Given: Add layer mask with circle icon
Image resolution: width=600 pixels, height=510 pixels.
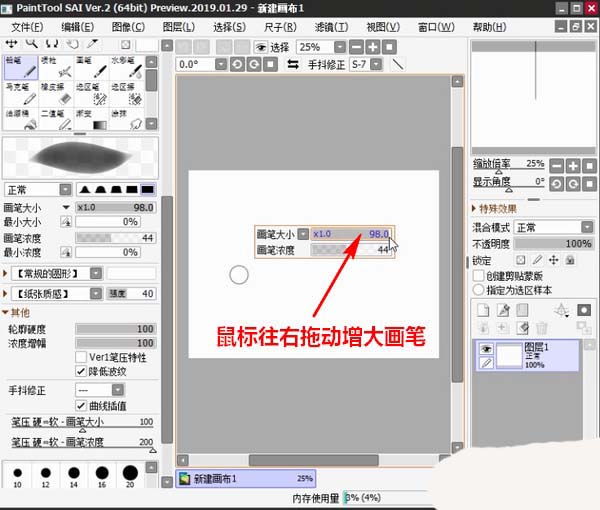Looking at the screenshot, I should [584, 310].
